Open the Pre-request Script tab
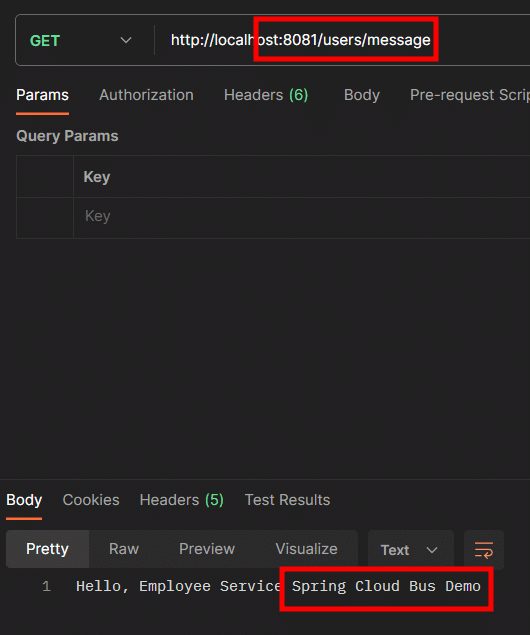Screen dimensions: 530x635 pos(470,95)
